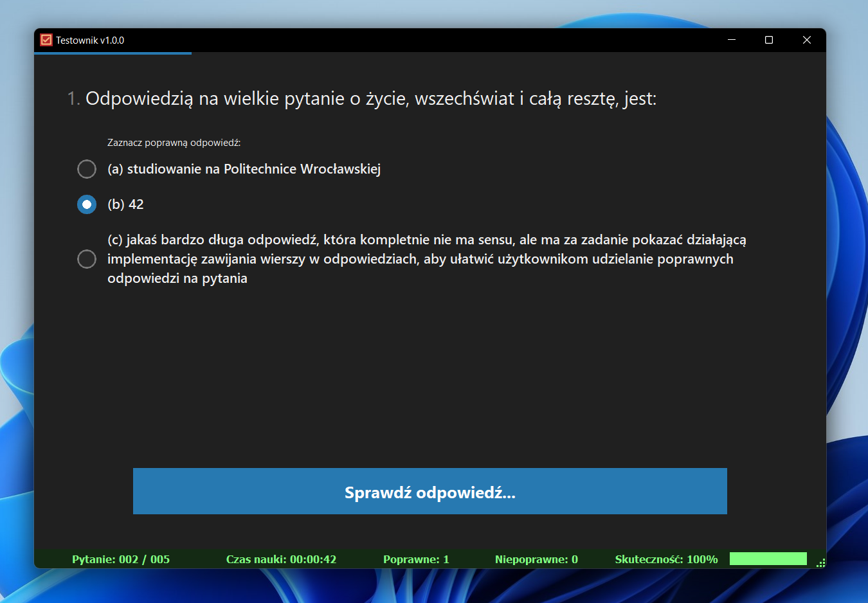Click the long answer text starting 'jakaś bardzo długa'
This screenshot has height=603, width=868.
(x=427, y=259)
